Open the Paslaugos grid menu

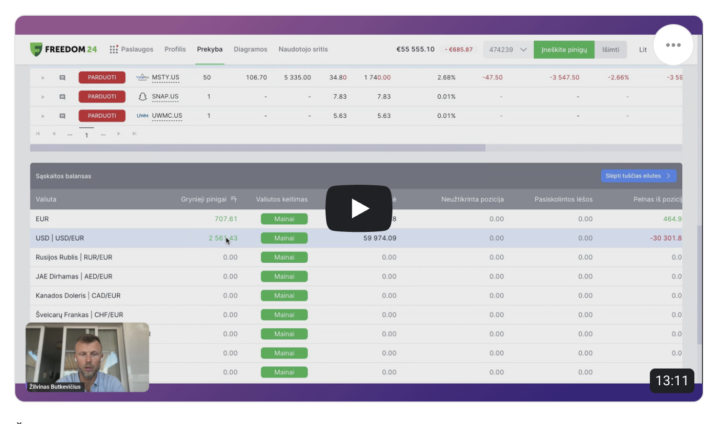point(131,49)
